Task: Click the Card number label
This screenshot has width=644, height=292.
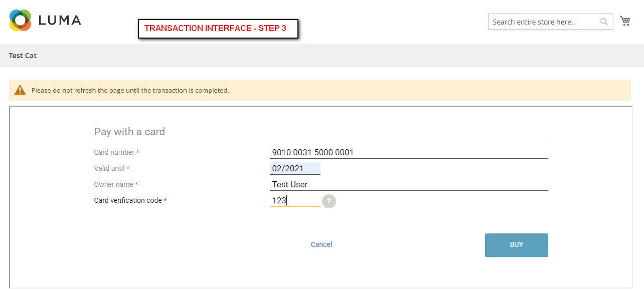Action: [116, 152]
